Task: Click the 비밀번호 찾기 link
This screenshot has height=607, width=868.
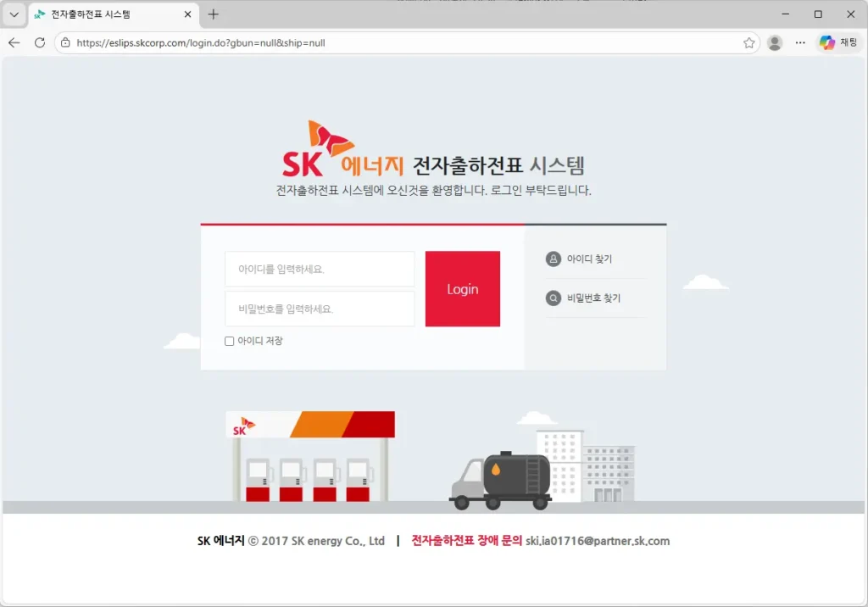Action: (x=593, y=298)
